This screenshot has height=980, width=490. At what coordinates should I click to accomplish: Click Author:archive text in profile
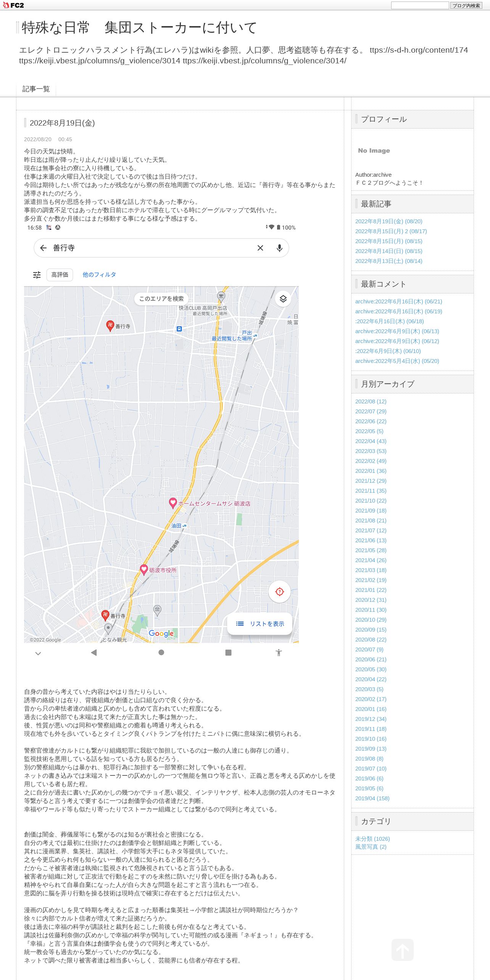tap(374, 175)
